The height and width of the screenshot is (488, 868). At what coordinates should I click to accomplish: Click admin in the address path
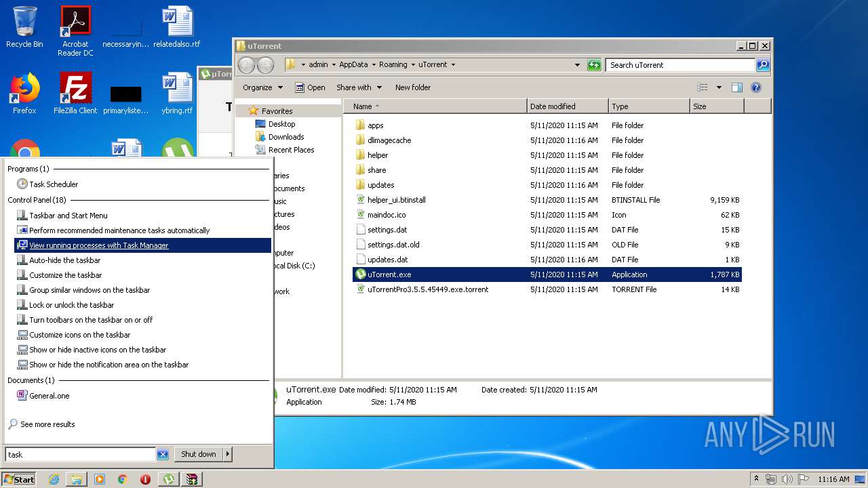(318, 65)
